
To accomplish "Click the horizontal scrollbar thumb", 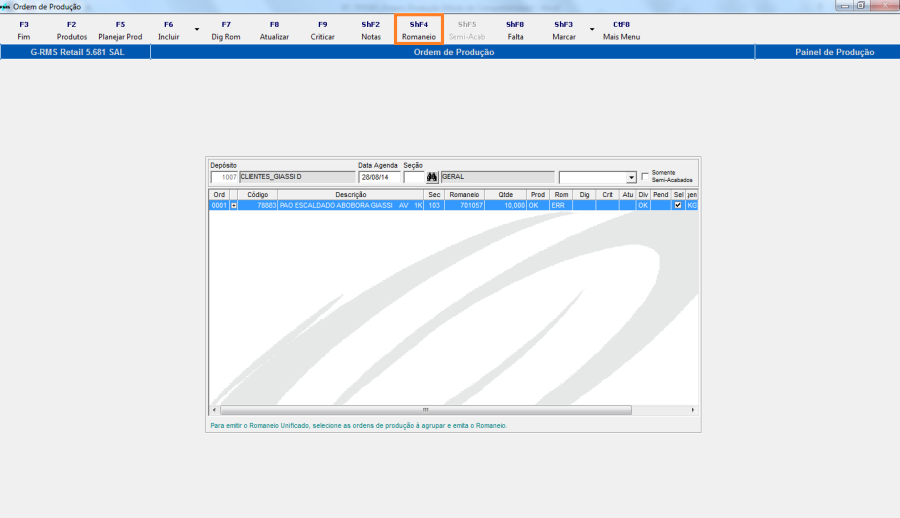I will (426, 410).
